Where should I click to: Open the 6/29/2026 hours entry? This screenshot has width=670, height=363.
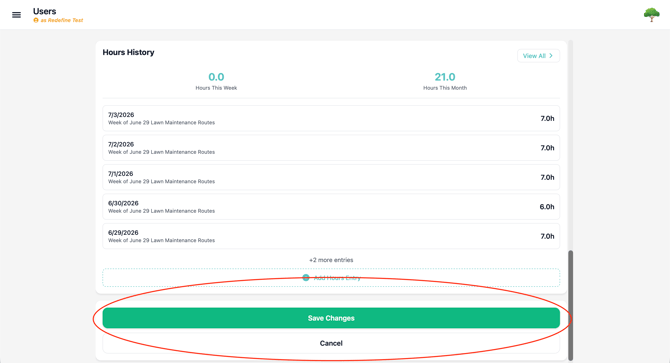331,236
